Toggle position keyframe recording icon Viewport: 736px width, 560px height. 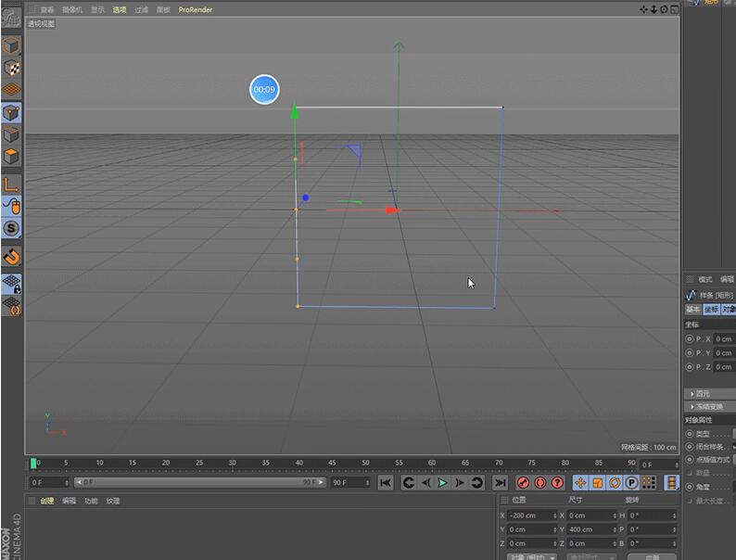580,482
